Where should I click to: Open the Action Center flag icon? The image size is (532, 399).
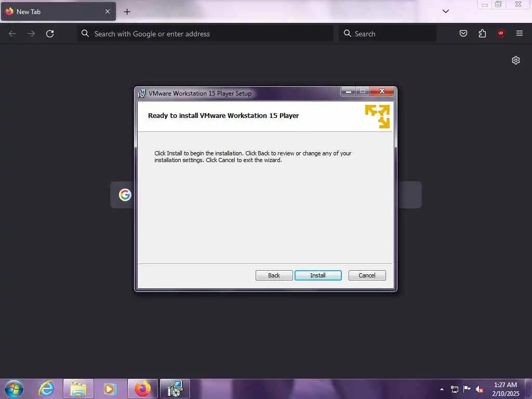[x=467, y=389]
